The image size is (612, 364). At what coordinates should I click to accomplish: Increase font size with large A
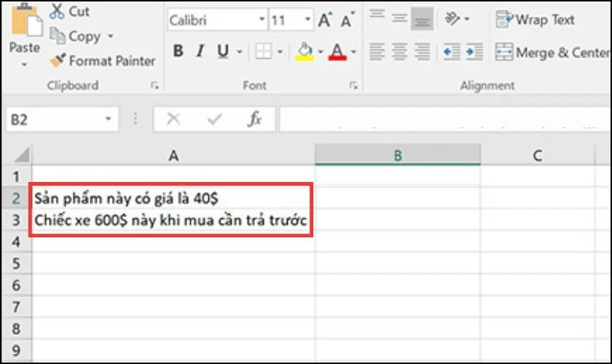(x=325, y=20)
